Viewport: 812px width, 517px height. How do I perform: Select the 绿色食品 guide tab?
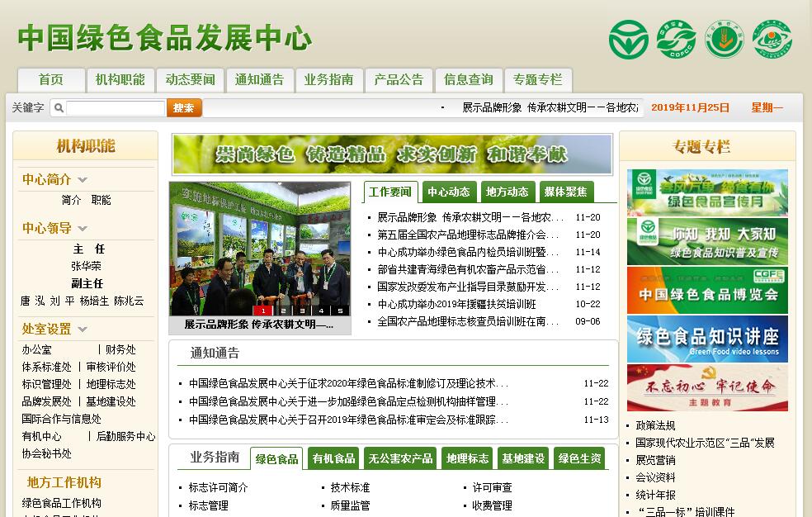tap(276, 459)
